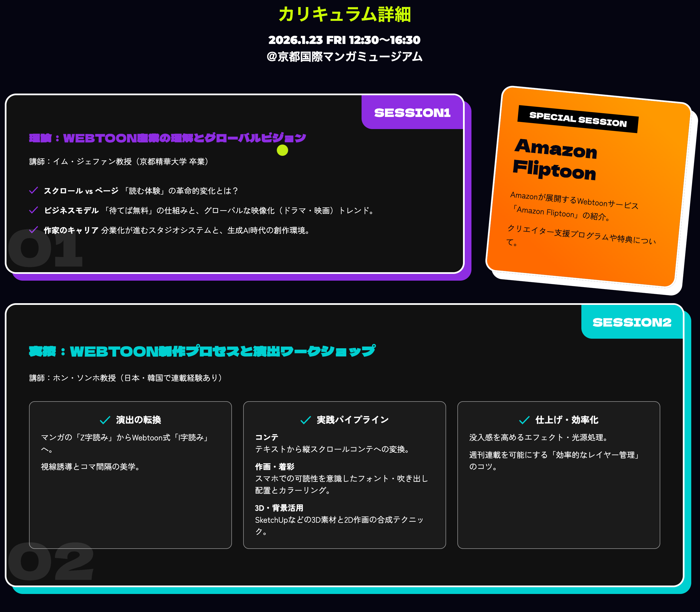Click Session 1 purple WEBTOON theory title
The image size is (700, 612).
[x=167, y=138]
